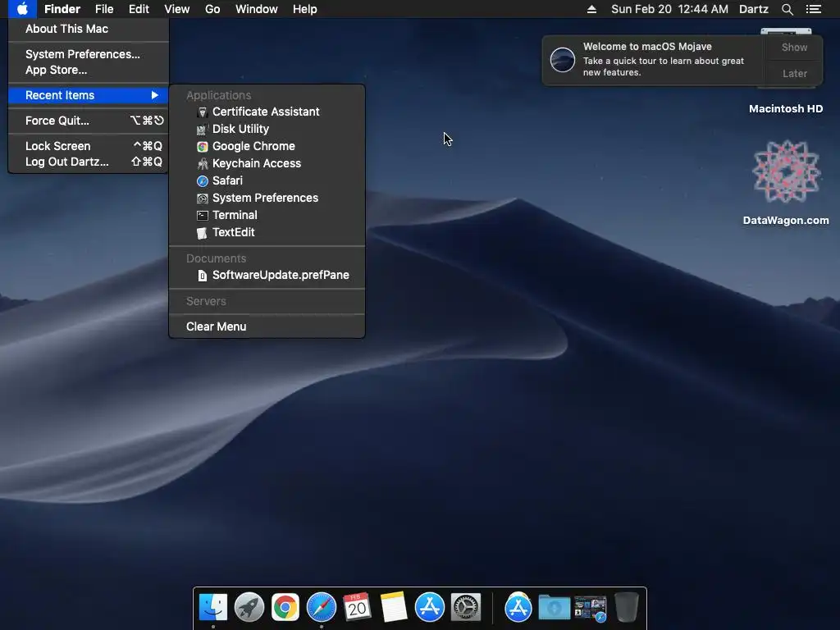Select Lock Screen menu item
The width and height of the screenshot is (840, 630).
(x=89, y=146)
